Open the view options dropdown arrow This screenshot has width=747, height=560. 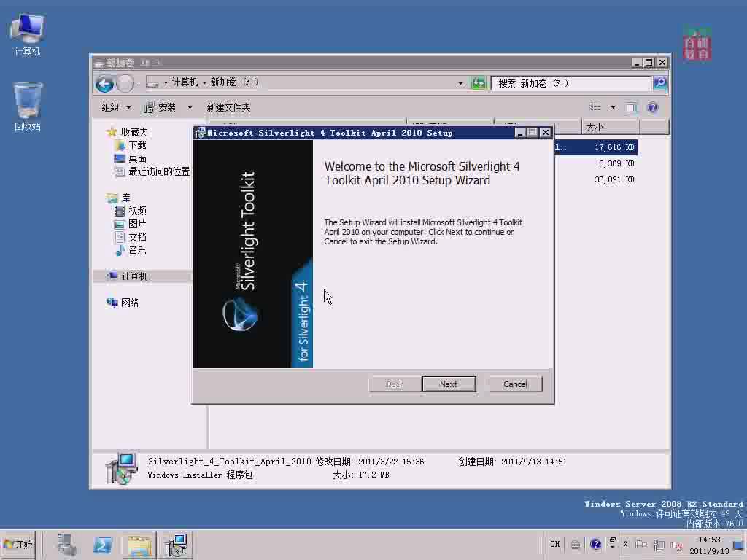[x=613, y=107]
